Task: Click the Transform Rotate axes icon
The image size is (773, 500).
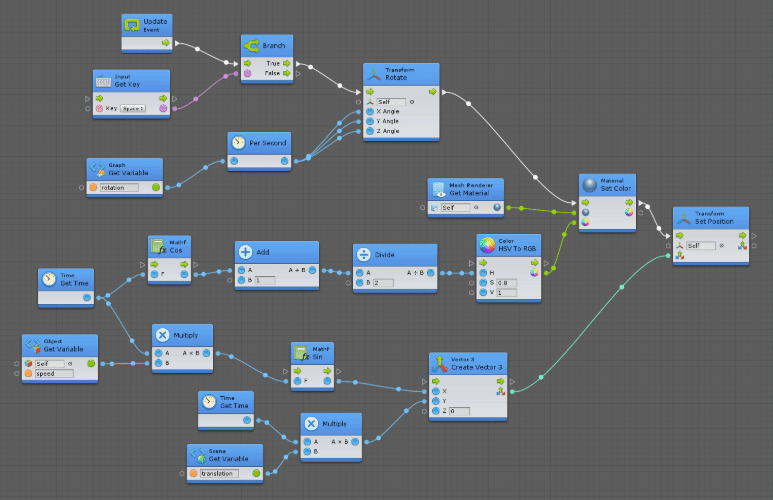Action: pos(375,73)
